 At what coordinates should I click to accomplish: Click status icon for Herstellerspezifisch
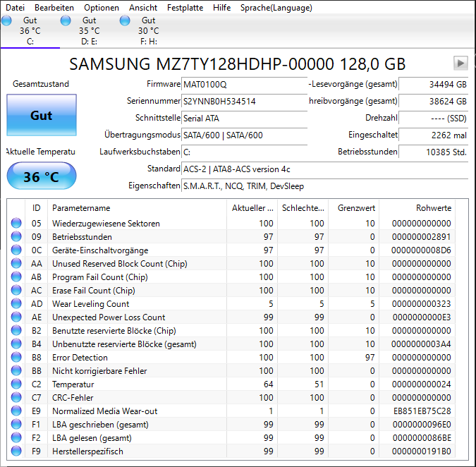click(x=16, y=451)
